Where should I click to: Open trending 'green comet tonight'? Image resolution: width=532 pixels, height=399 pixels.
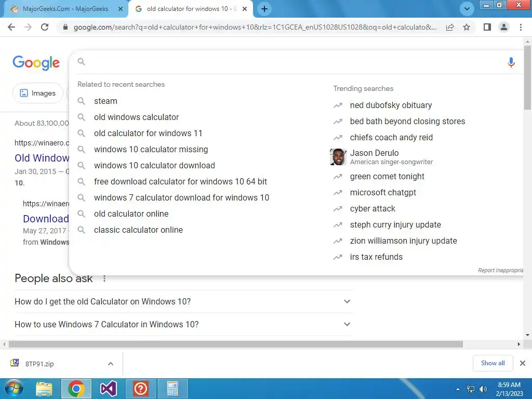point(387,177)
